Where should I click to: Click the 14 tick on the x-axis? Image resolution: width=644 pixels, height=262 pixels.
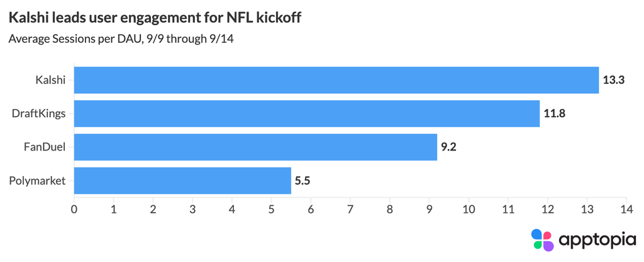pyautogui.click(x=626, y=209)
